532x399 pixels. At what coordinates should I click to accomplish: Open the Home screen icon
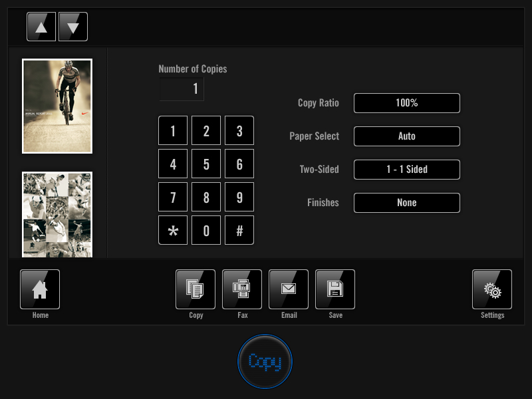pos(40,289)
